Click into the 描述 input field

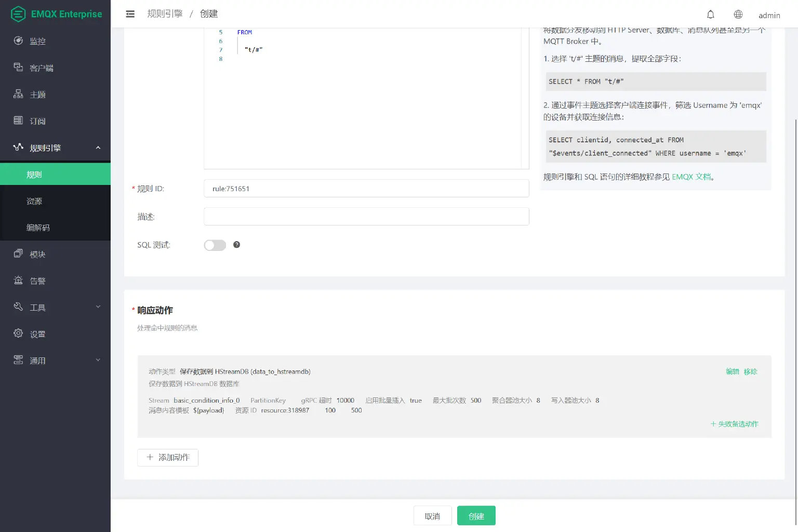coord(366,216)
